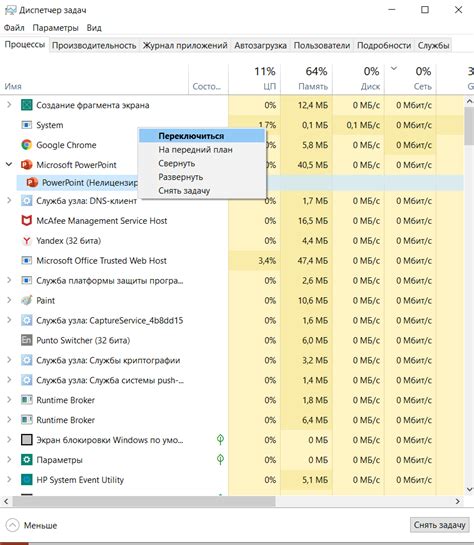Sort by the ЦП column header
The image size is (474, 545).
coord(254,79)
